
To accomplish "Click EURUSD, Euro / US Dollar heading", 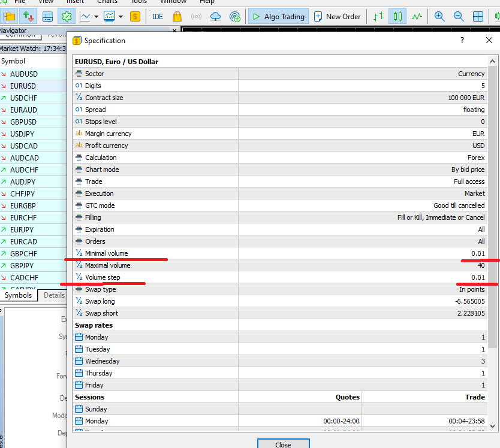I will [116, 62].
